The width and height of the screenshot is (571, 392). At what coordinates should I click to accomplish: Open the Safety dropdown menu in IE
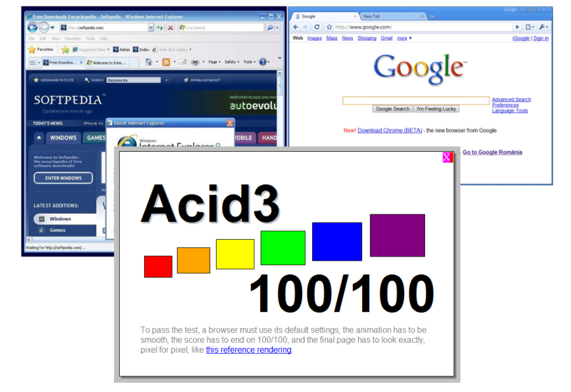[231, 61]
